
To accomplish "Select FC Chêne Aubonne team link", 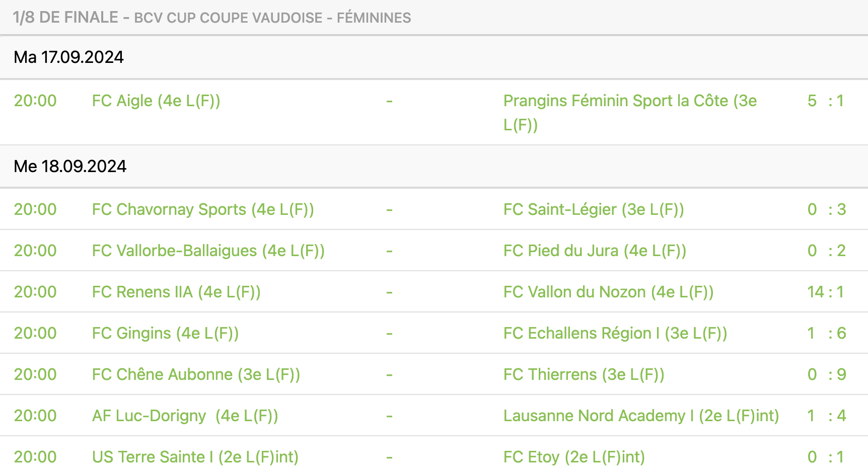I will point(196,374).
